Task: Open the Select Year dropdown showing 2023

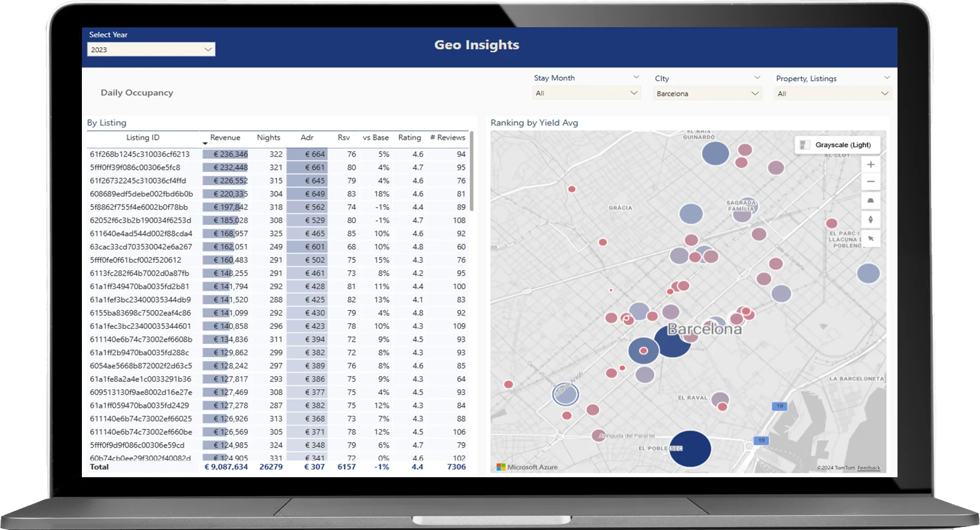Action: pos(151,50)
